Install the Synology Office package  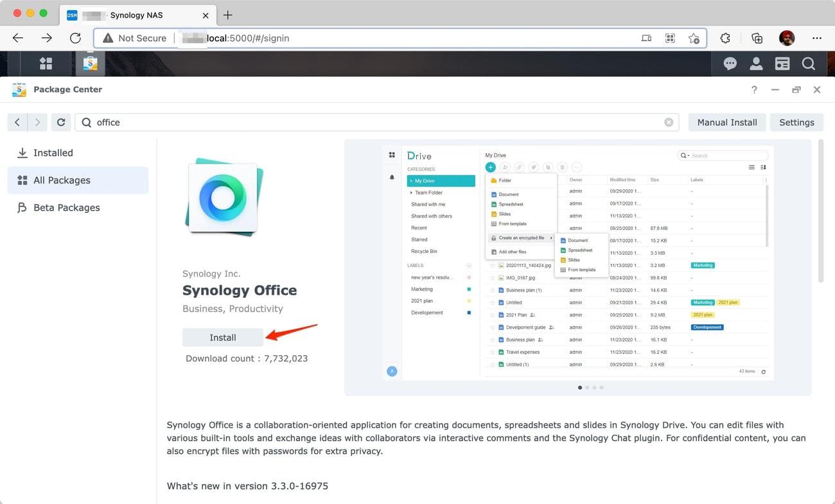(222, 337)
